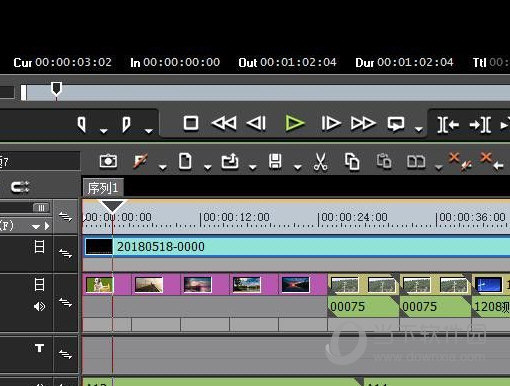Adjust the timeline scale slider handle
The height and width of the screenshot is (386, 510).
41,208
